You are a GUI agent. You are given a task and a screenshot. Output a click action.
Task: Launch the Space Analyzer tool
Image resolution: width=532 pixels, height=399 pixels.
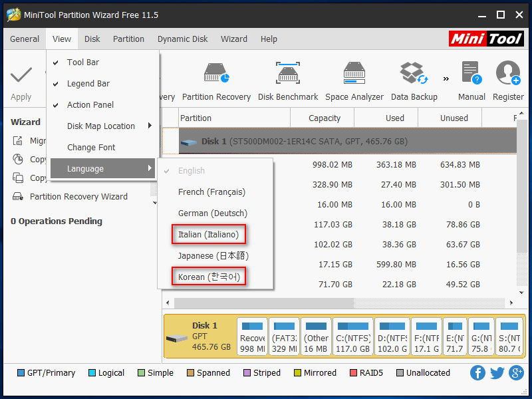(354, 73)
